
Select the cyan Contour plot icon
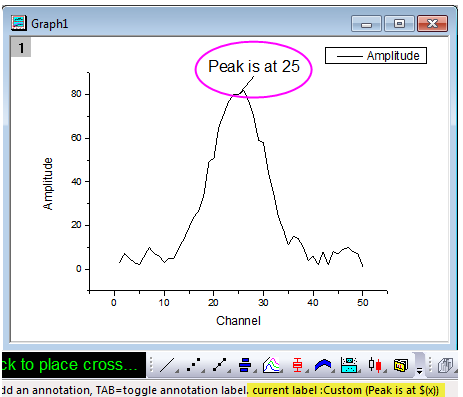349,365
